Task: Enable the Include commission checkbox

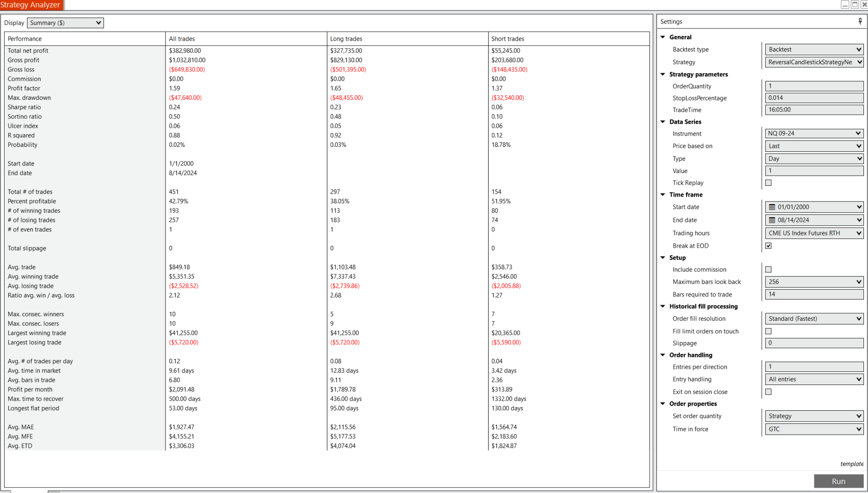Action: 768,269
